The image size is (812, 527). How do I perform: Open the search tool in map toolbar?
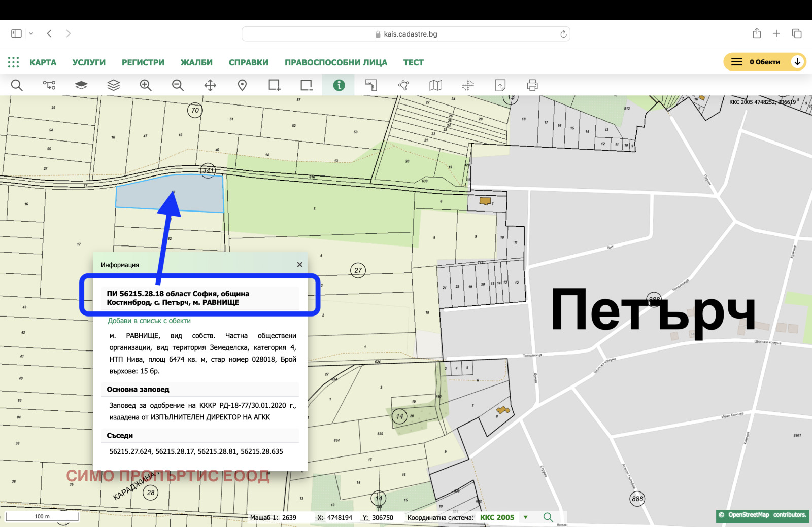tap(17, 85)
